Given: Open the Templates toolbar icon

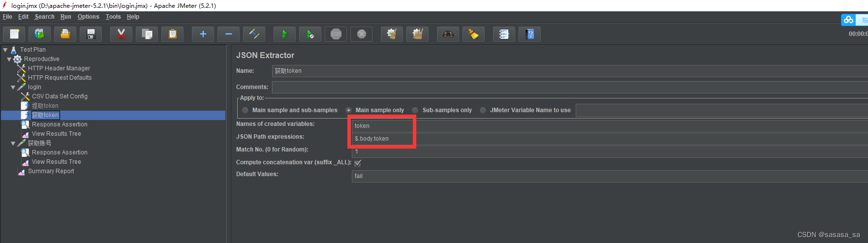Looking at the screenshot, I should [40, 34].
